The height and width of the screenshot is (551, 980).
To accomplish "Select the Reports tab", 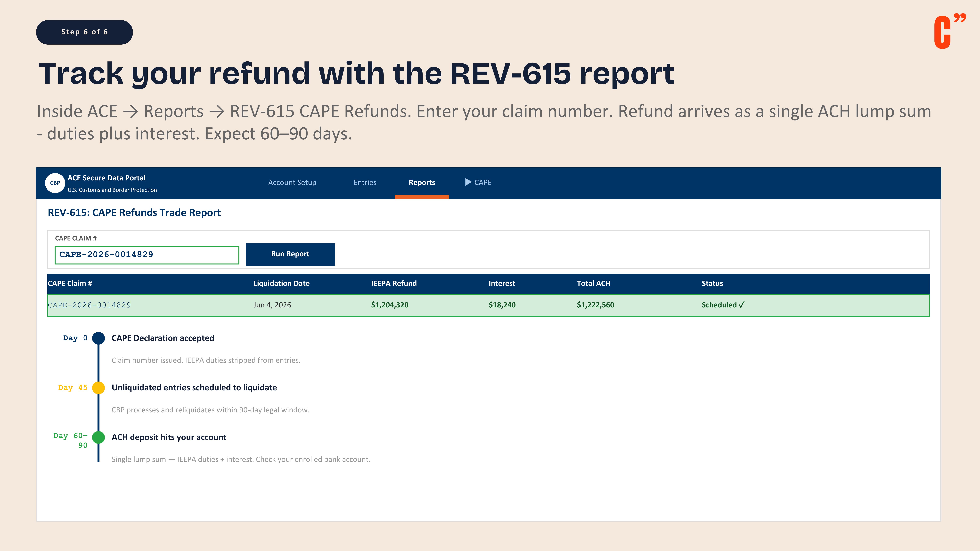I will [x=422, y=183].
